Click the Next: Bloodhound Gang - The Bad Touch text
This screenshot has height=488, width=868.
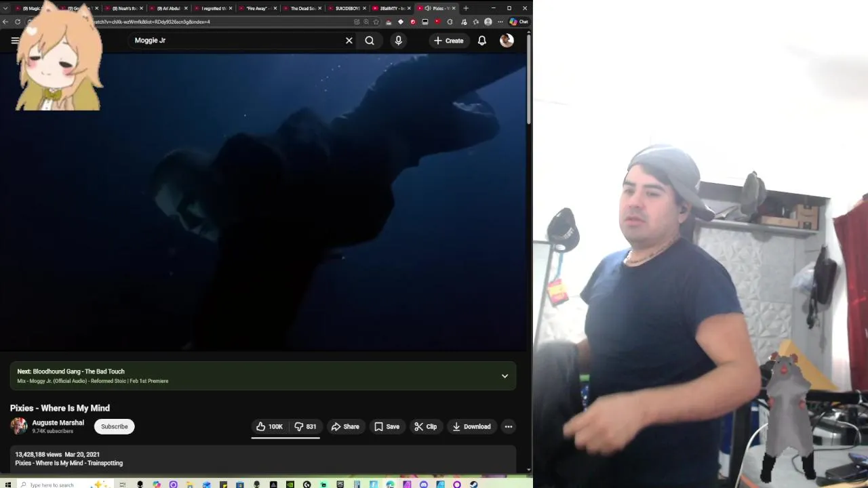coord(71,371)
